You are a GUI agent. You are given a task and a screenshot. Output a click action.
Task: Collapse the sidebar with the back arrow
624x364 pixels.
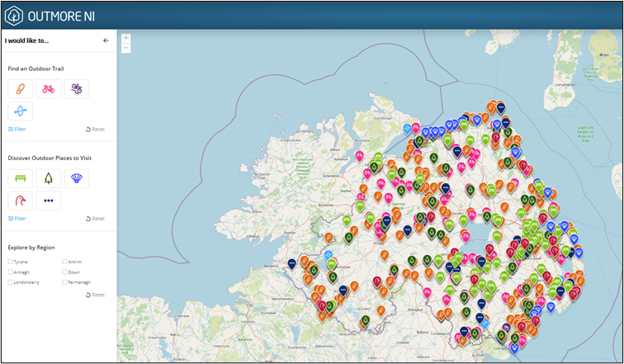106,40
